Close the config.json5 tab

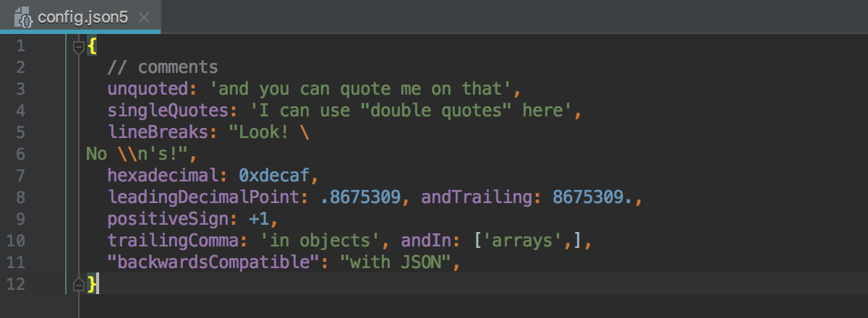click(x=143, y=17)
